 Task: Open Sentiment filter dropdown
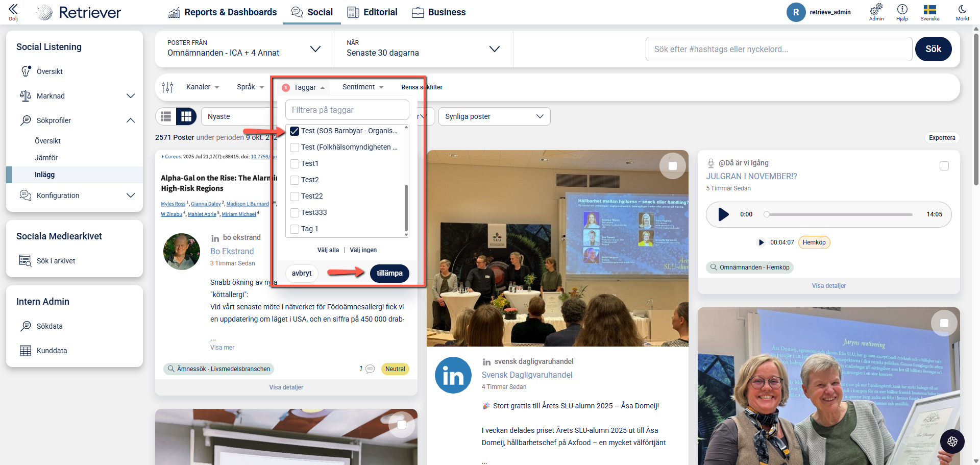coord(363,87)
